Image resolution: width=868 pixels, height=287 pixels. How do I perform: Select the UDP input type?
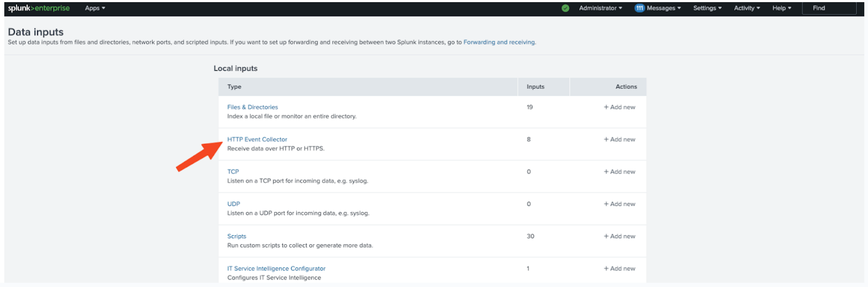(234, 204)
